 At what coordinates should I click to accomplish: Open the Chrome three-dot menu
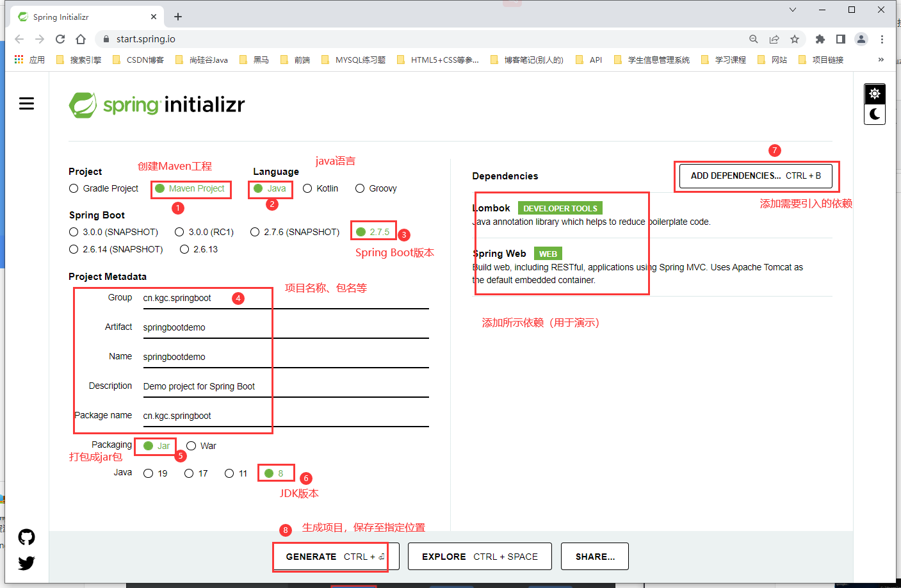[x=882, y=39]
